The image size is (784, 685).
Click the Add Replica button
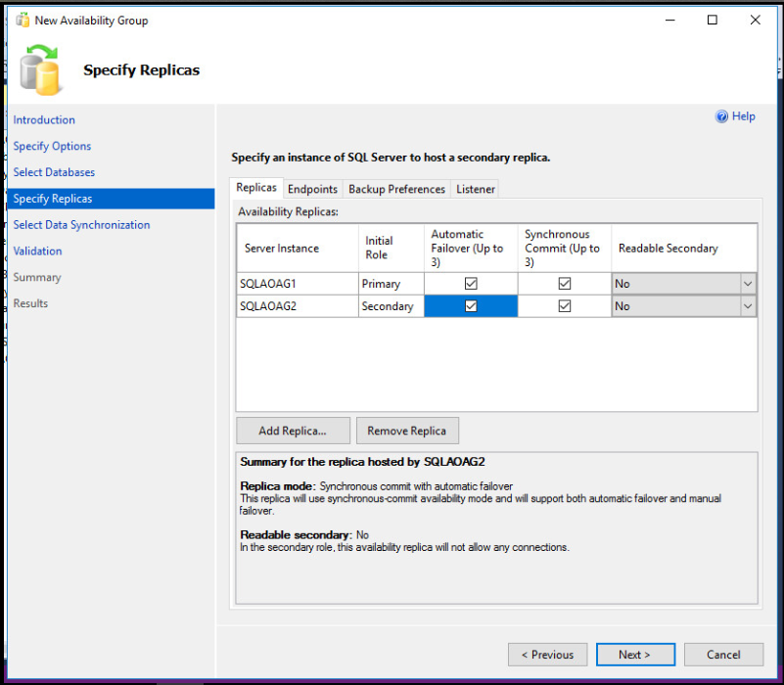pyautogui.click(x=293, y=431)
